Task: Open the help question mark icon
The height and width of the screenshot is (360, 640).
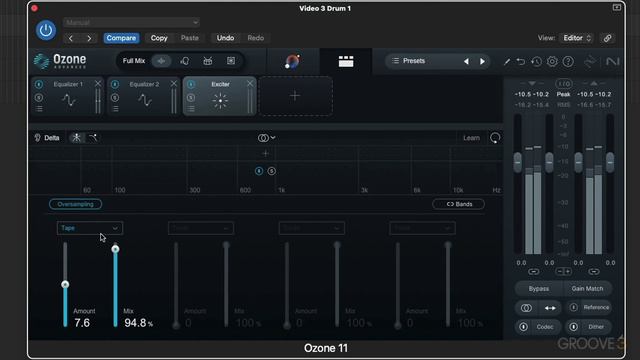Action: click(x=568, y=62)
